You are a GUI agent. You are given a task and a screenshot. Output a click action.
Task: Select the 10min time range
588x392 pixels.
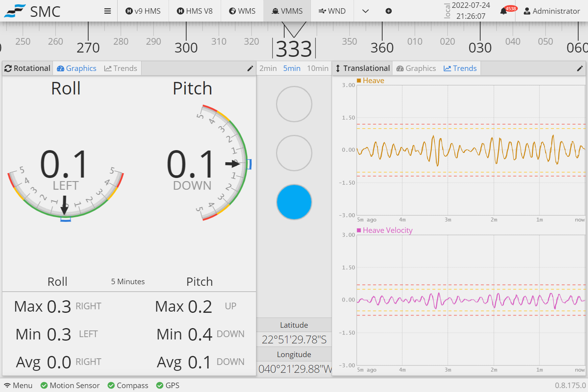(x=318, y=68)
